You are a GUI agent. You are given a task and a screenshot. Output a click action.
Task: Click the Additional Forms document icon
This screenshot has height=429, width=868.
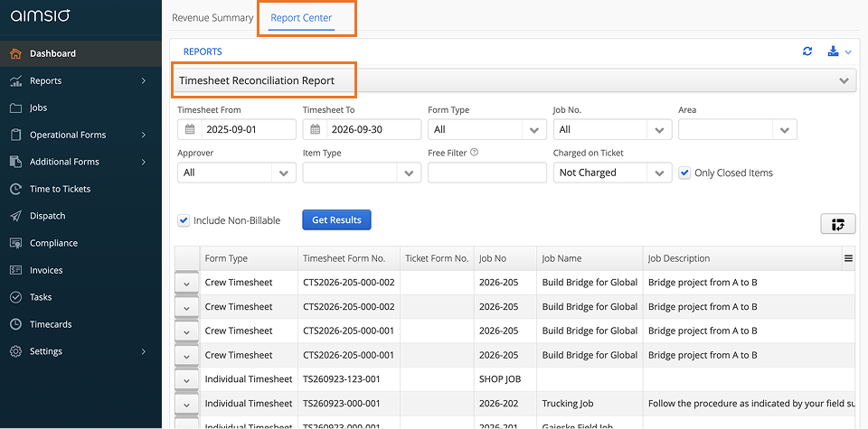coord(15,162)
